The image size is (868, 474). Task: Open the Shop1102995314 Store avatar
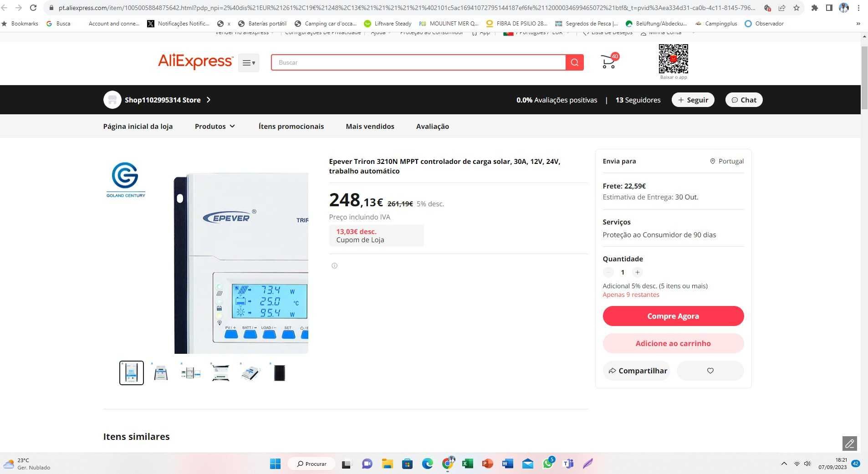[x=112, y=100]
